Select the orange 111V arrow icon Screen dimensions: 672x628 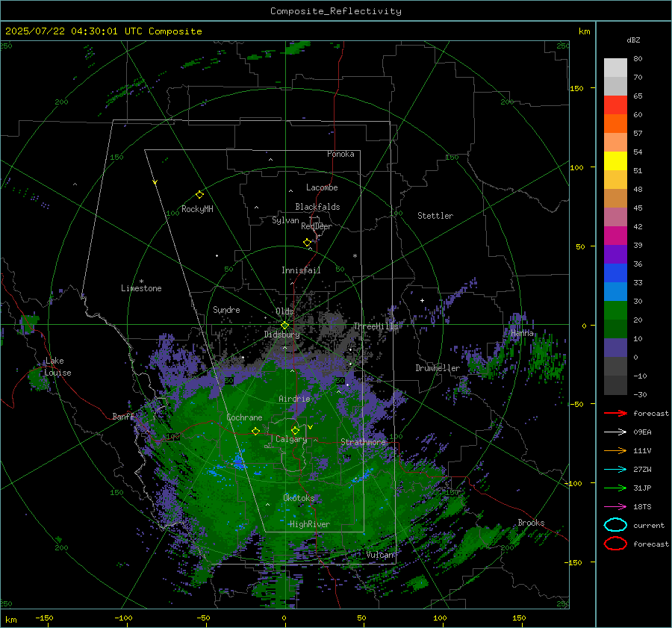[615, 450]
